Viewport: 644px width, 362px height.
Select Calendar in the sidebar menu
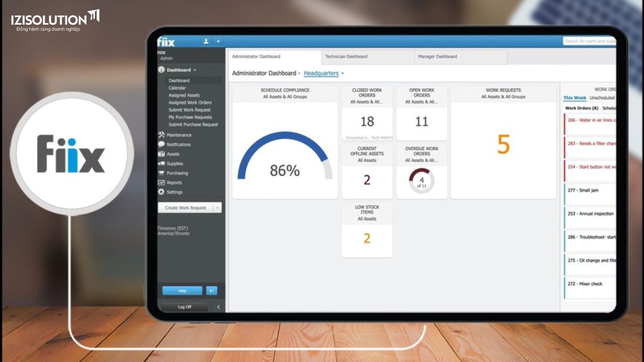(x=177, y=88)
